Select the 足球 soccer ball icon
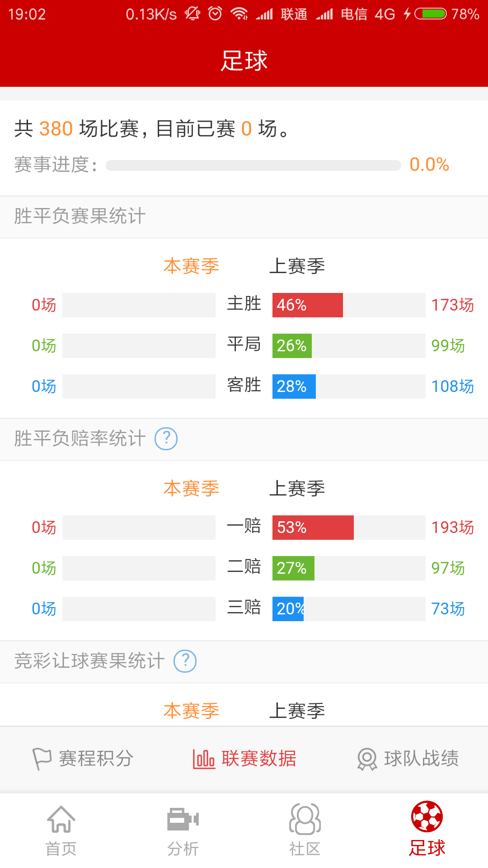 pyautogui.click(x=427, y=816)
